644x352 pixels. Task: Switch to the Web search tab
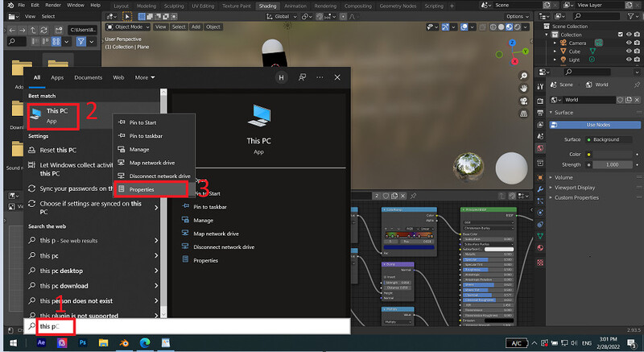[118, 77]
